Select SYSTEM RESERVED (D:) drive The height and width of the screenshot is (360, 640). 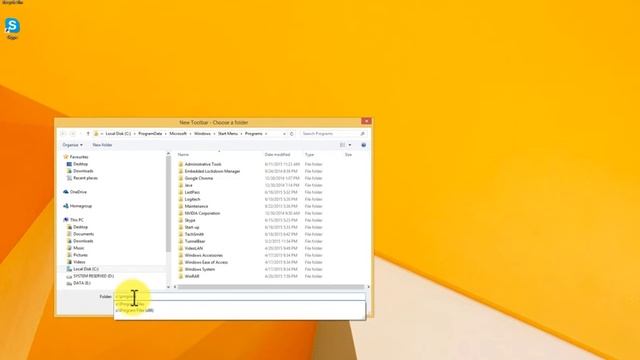click(93, 276)
